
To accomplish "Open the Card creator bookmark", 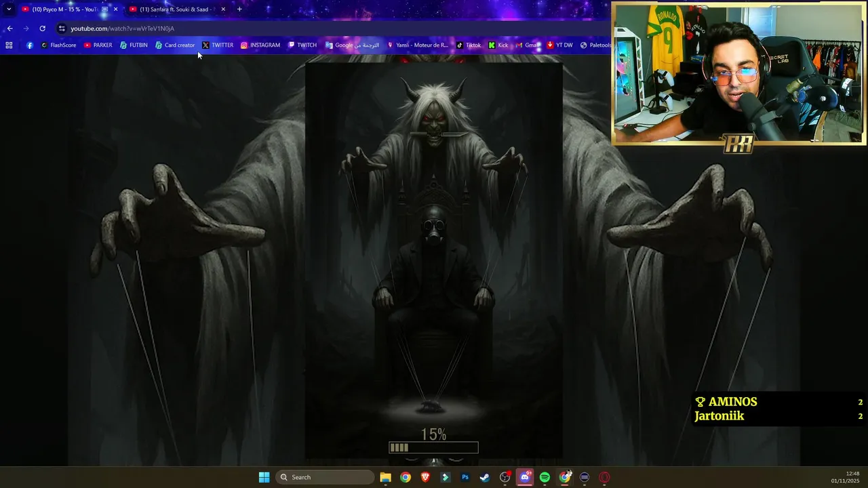I will pyautogui.click(x=174, y=45).
